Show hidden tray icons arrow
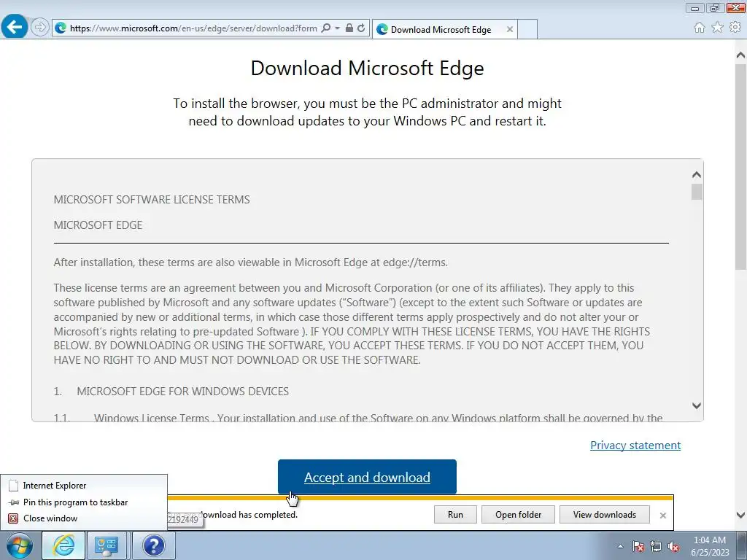747x560 pixels. click(620, 546)
